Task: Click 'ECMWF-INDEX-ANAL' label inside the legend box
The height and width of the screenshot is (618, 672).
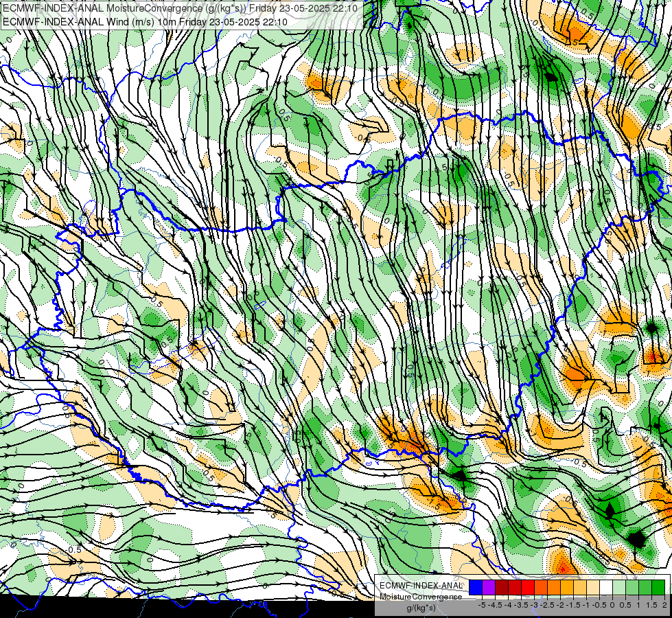Action: [421, 586]
